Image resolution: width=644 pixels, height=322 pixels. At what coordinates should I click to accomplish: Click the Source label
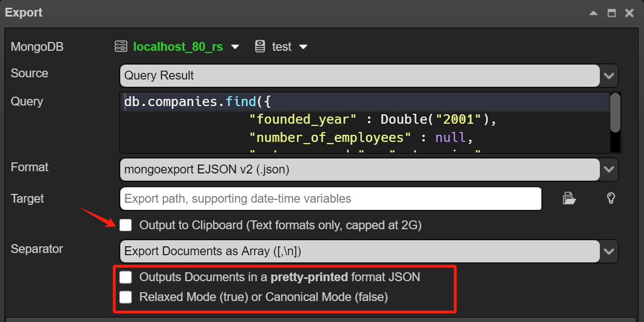point(29,73)
